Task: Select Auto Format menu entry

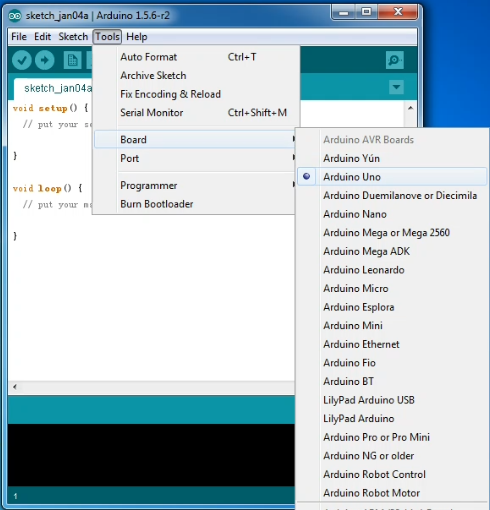Action: coord(195,57)
